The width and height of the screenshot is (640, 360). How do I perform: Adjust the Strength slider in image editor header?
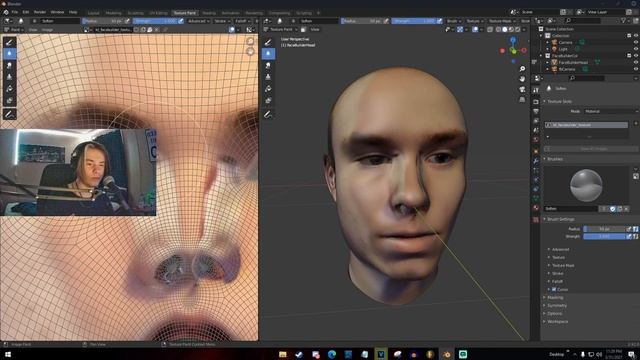[156, 21]
